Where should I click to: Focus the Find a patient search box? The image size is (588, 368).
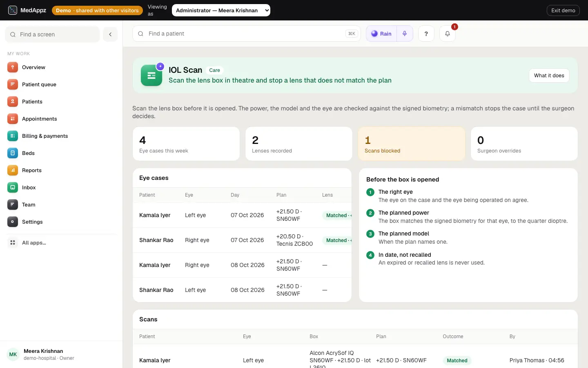(x=247, y=34)
